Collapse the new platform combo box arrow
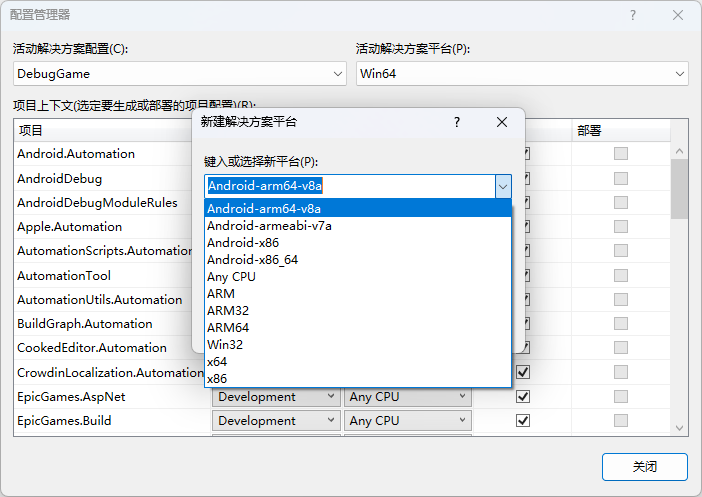This screenshot has width=702, height=497. click(x=502, y=185)
